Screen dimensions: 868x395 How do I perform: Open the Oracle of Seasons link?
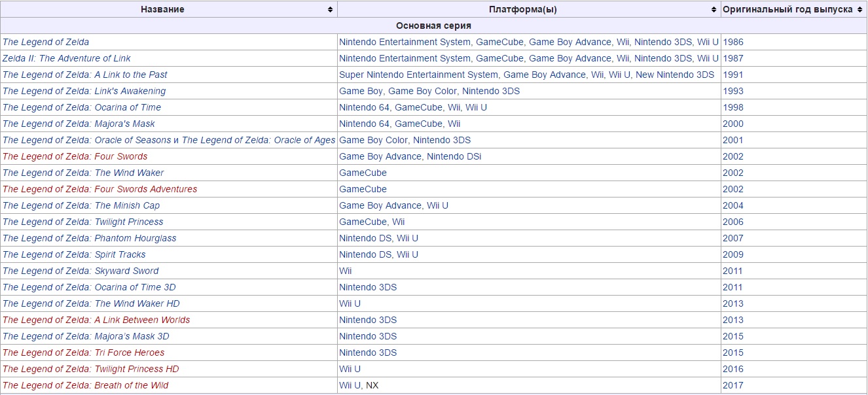point(86,140)
